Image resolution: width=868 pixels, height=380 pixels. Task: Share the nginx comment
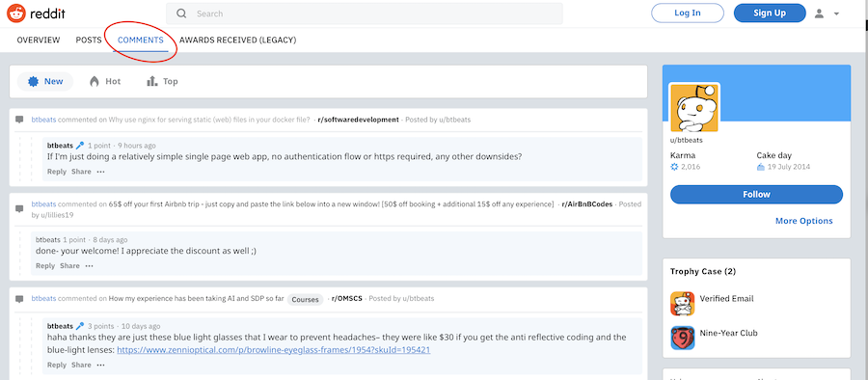[81, 172]
